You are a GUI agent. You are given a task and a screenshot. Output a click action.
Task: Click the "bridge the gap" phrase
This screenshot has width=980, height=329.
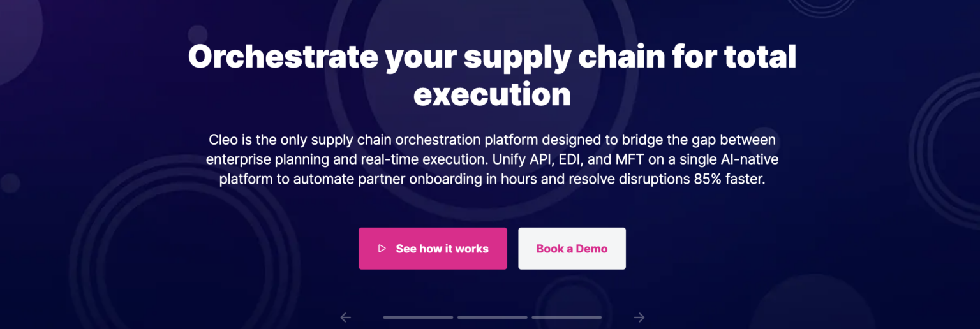coord(667,139)
